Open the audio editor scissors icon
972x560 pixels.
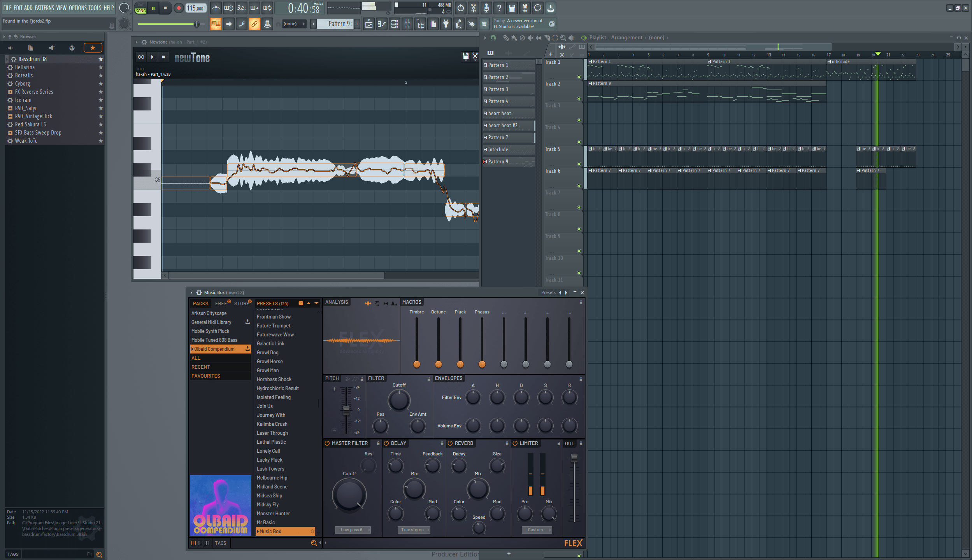[x=473, y=8]
